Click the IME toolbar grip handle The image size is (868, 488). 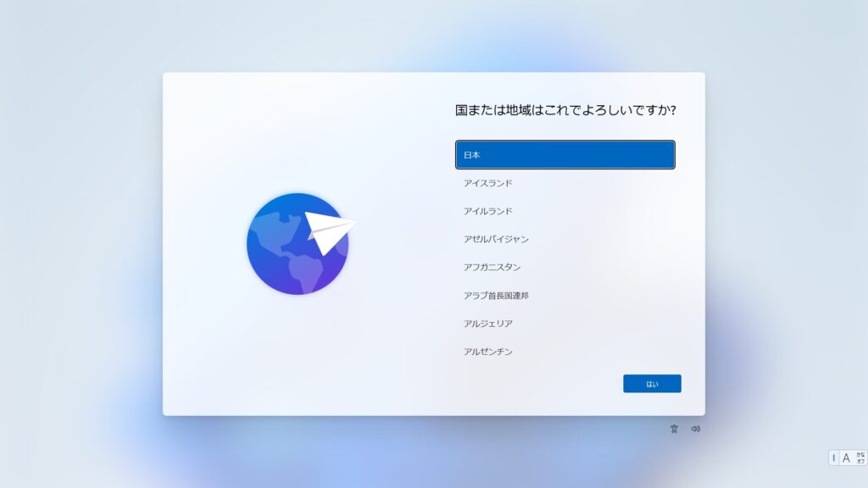coord(834,458)
